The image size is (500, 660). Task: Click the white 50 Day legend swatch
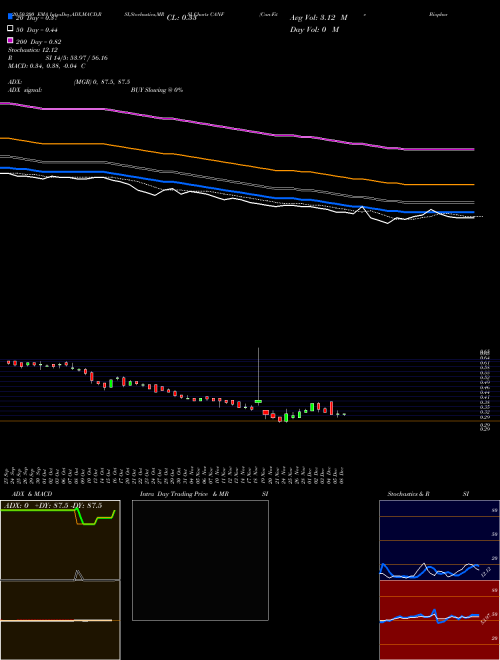click(x=10, y=29)
